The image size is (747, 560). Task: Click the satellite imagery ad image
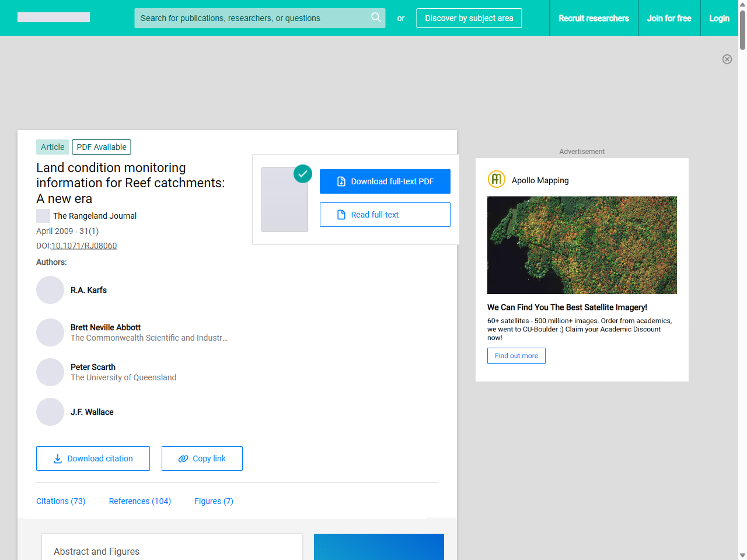[582, 245]
